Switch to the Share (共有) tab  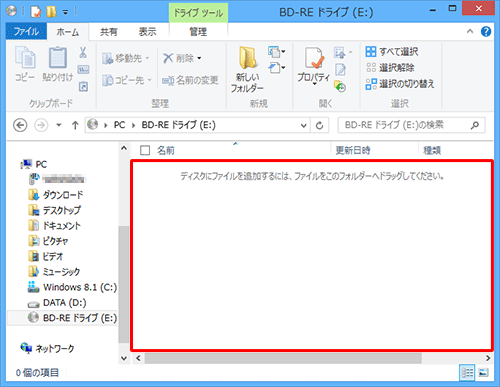(109, 32)
